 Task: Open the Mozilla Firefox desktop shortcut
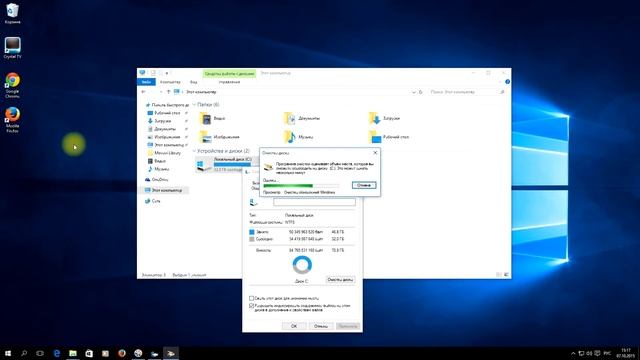coord(12,120)
